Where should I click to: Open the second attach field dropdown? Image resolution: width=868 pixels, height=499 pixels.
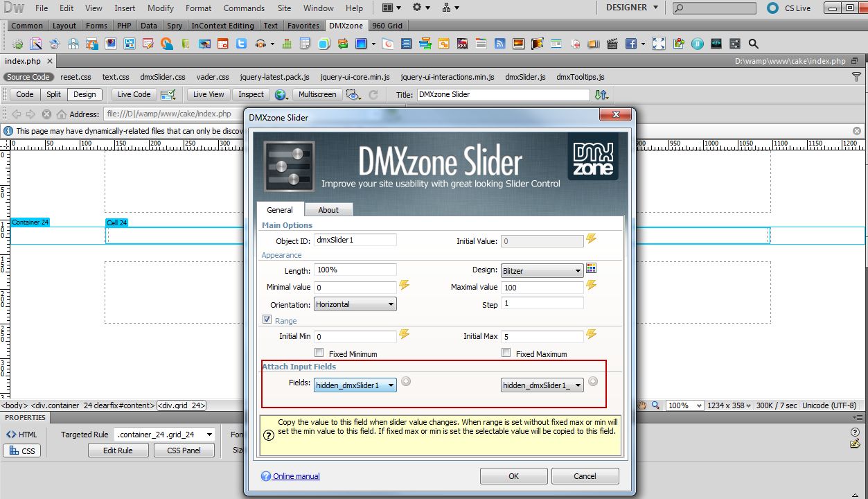[x=542, y=385]
